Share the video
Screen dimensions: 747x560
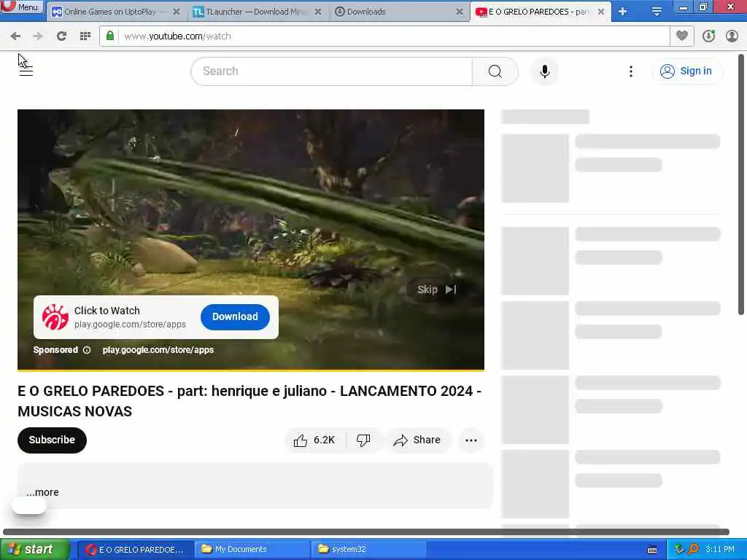417,440
